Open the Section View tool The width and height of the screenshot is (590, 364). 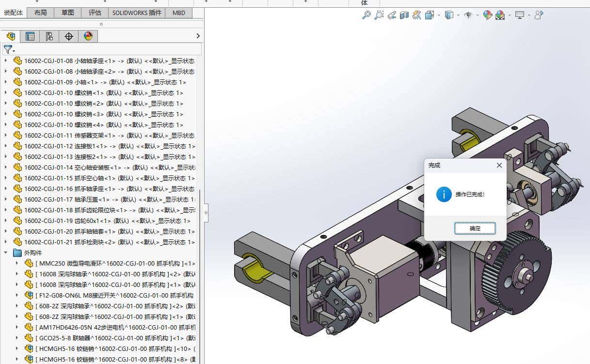coord(404,15)
